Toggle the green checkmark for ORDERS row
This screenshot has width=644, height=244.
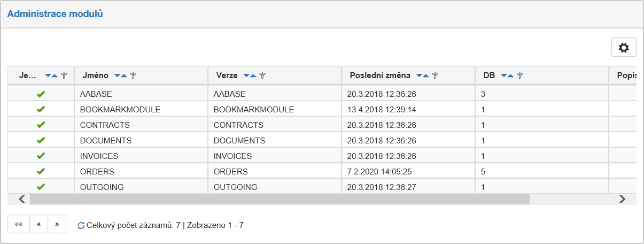click(41, 172)
